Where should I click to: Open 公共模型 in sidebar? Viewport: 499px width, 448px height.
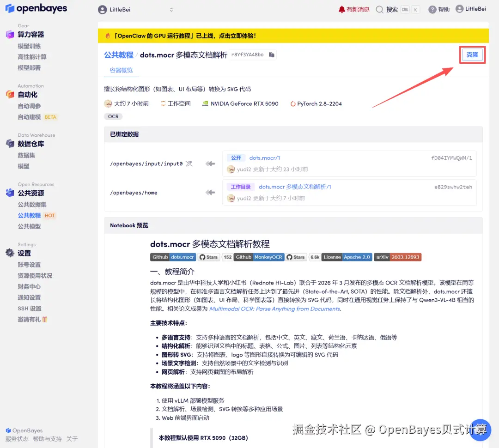tap(29, 226)
